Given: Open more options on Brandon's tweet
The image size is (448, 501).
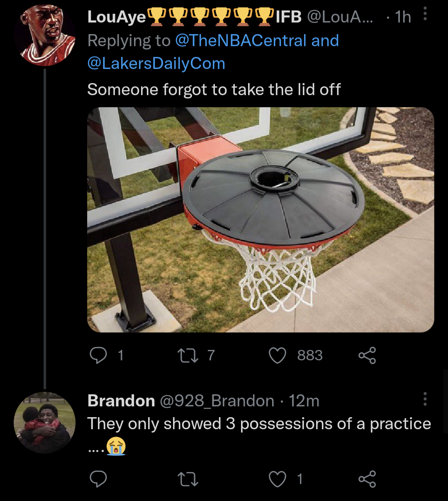Looking at the screenshot, I should (425, 399).
